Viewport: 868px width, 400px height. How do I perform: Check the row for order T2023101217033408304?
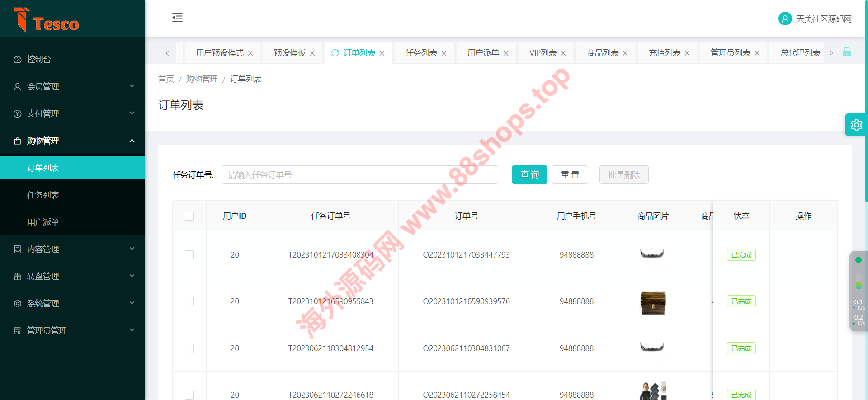(189, 255)
